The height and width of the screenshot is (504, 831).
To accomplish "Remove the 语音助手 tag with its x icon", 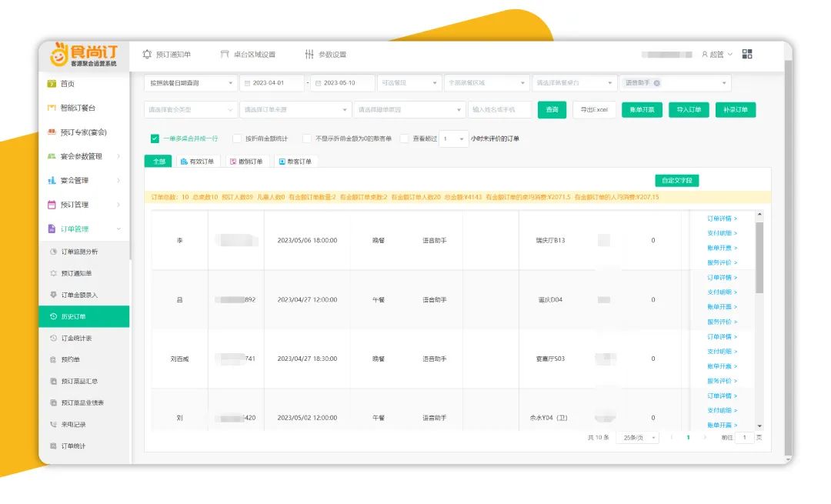I will coord(657,82).
